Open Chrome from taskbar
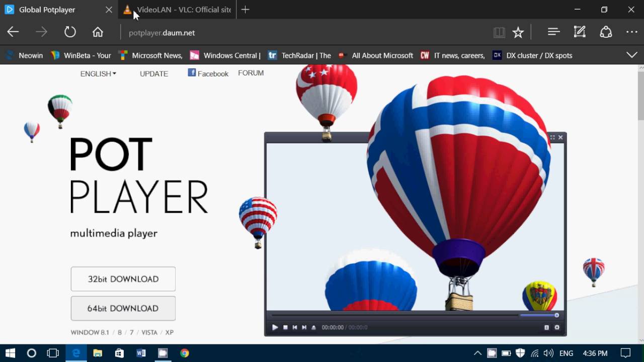This screenshot has height=362, width=644. (x=185, y=353)
